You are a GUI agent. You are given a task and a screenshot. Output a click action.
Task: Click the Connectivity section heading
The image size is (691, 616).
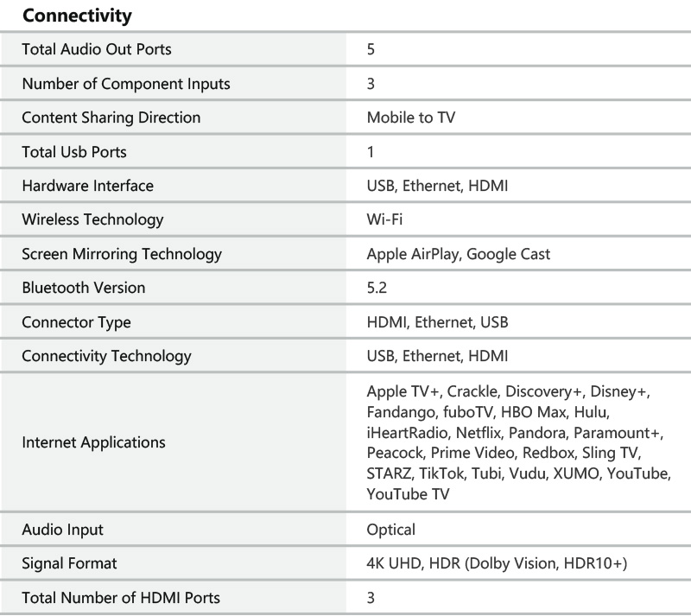[x=77, y=16]
